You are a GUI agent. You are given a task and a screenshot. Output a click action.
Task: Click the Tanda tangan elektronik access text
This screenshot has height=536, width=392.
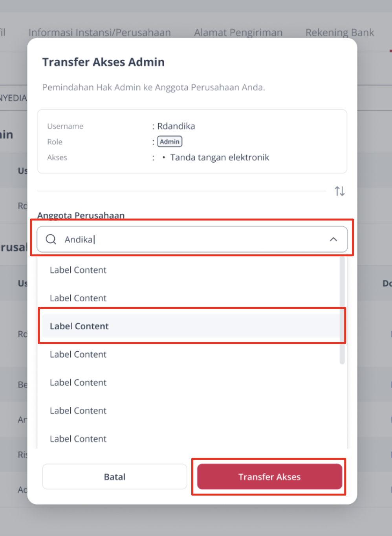tap(220, 158)
